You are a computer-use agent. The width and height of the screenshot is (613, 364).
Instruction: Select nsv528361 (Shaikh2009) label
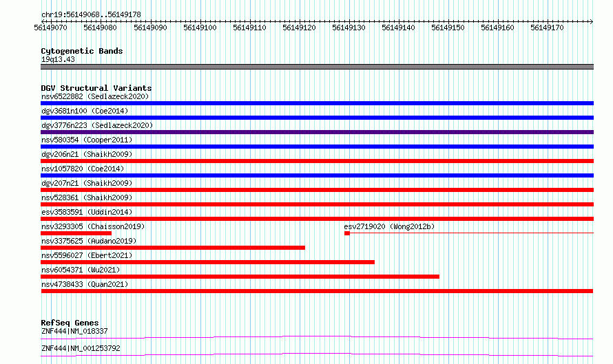[87, 197]
